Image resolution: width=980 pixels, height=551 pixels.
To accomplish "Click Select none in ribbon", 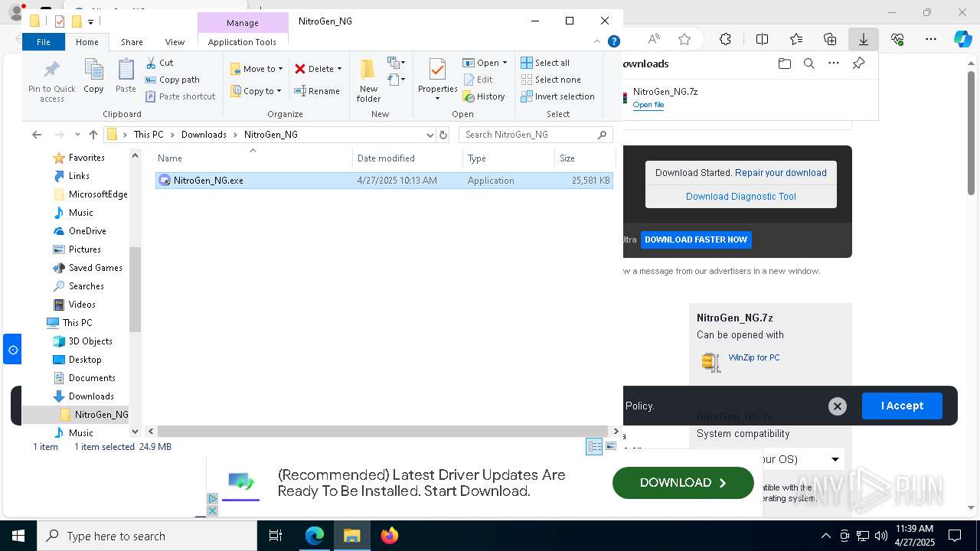I will pos(550,80).
